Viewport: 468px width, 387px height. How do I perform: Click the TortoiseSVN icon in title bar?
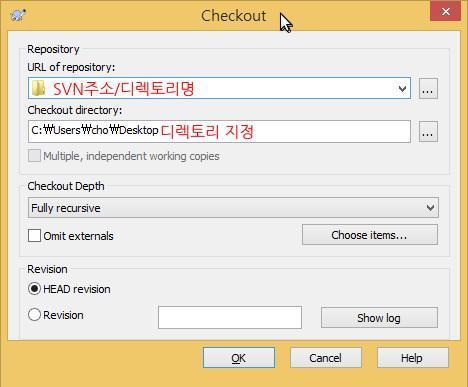tap(18, 15)
